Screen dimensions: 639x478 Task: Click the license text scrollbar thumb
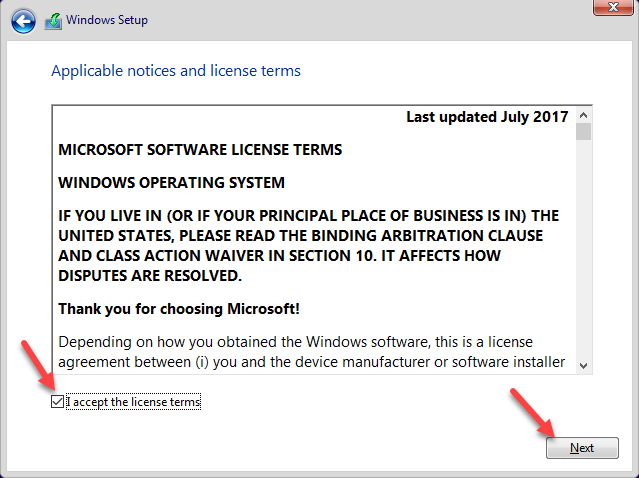tap(583, 131)
